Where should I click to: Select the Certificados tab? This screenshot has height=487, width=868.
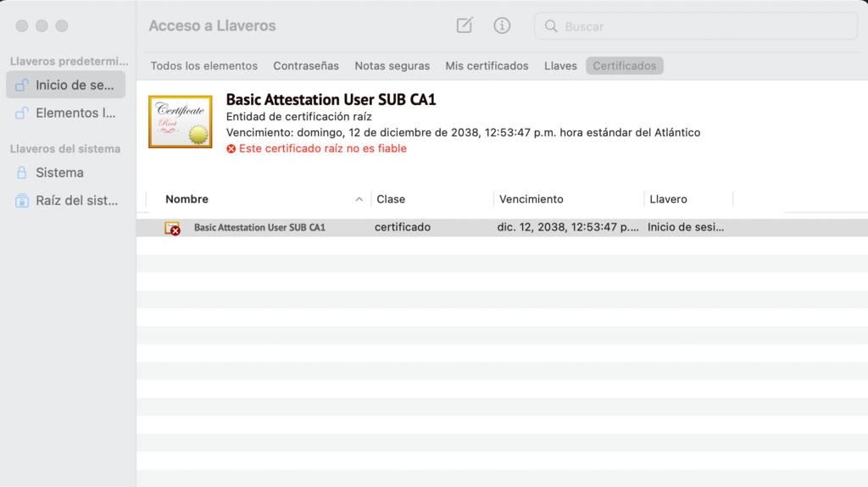point(625,66)
